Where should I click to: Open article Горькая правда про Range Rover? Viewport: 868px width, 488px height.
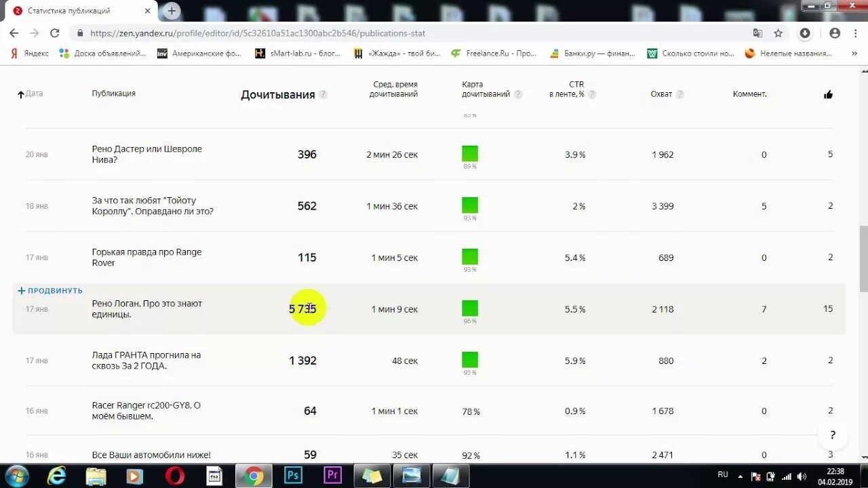click(x=146, y=258)
